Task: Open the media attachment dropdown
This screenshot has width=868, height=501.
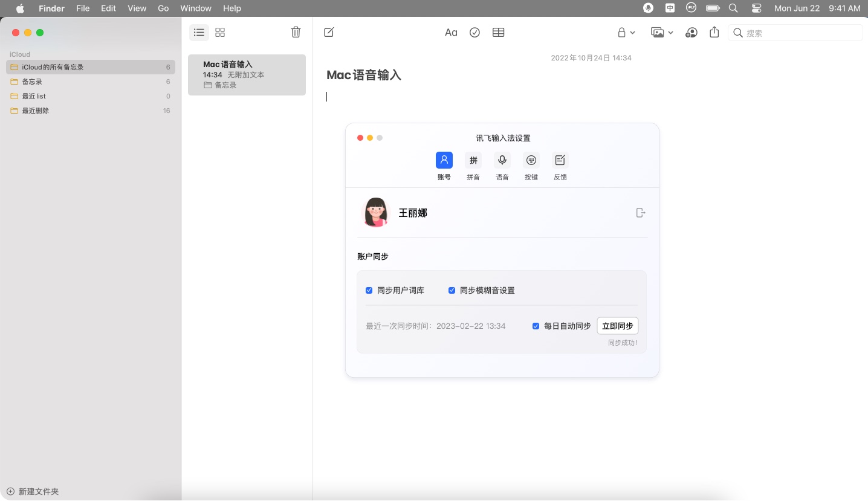Action: [x=662, y=32]
